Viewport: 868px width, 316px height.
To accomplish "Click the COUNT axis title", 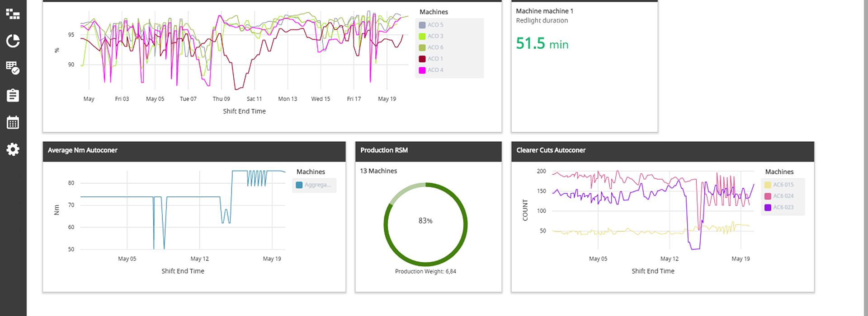I will (525, 210).
